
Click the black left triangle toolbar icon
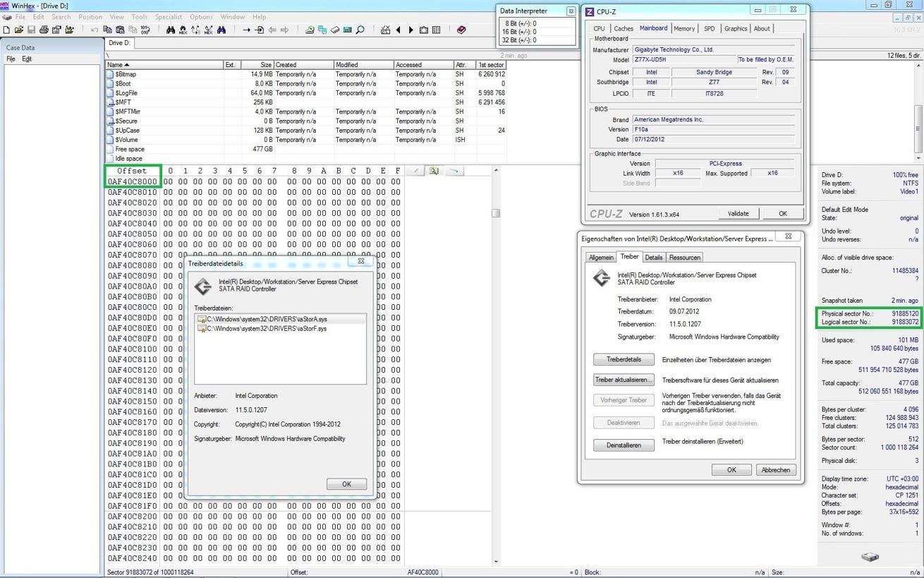(399, 30)
